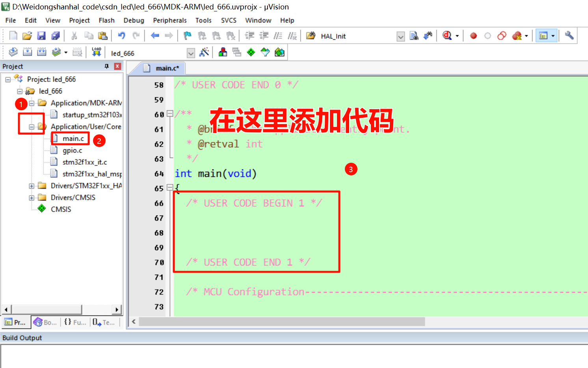This screenshot has width=588, height=368.
Task: Save the current file with the floppy icon
Action: coord(41,36)
